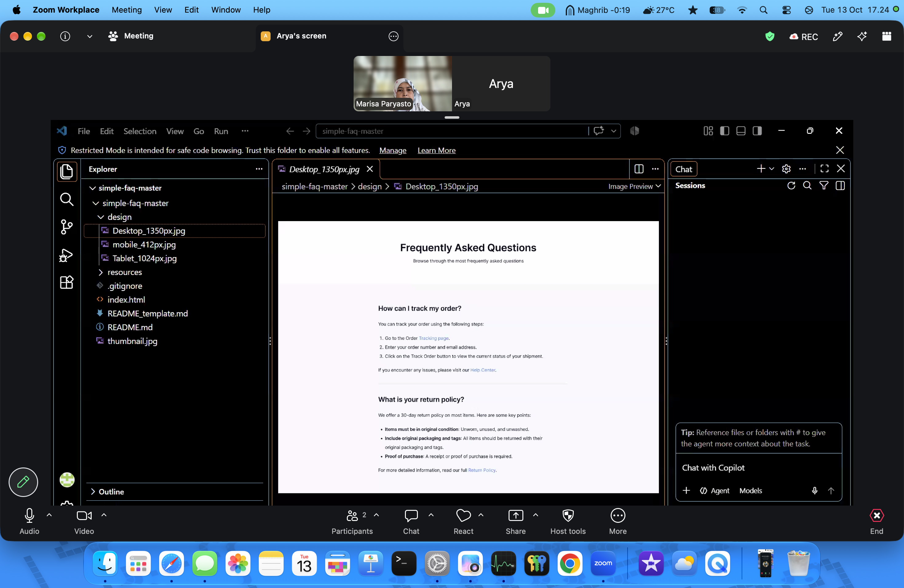
Task: Click the accounts avatar in the activity bar
Action: 67,480
